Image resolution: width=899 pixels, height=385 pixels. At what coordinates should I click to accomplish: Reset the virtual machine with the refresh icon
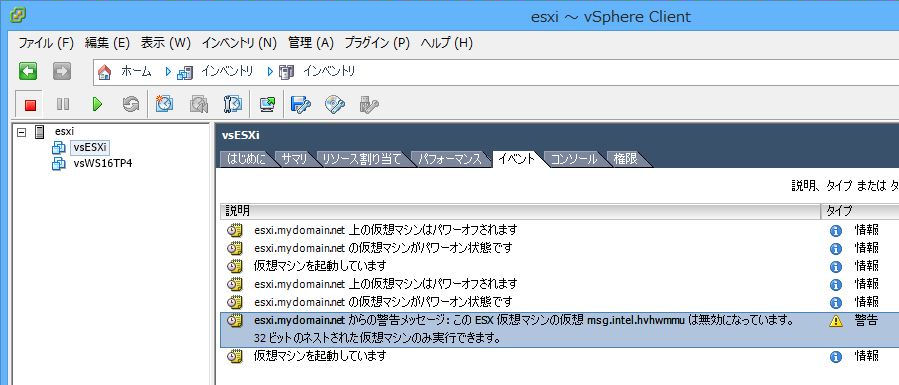click(131, 104)
